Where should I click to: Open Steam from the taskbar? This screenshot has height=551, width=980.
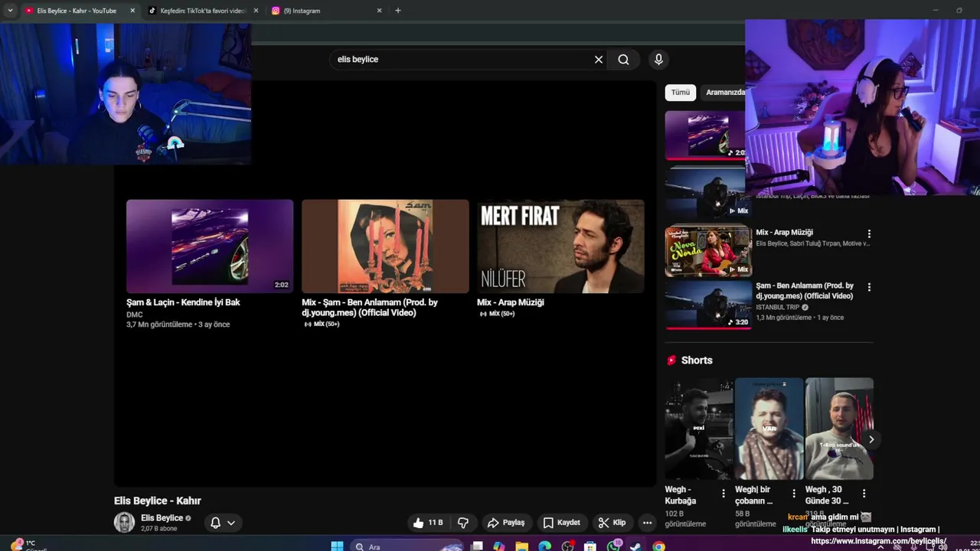pyautogui.click(x=635, y=546)
